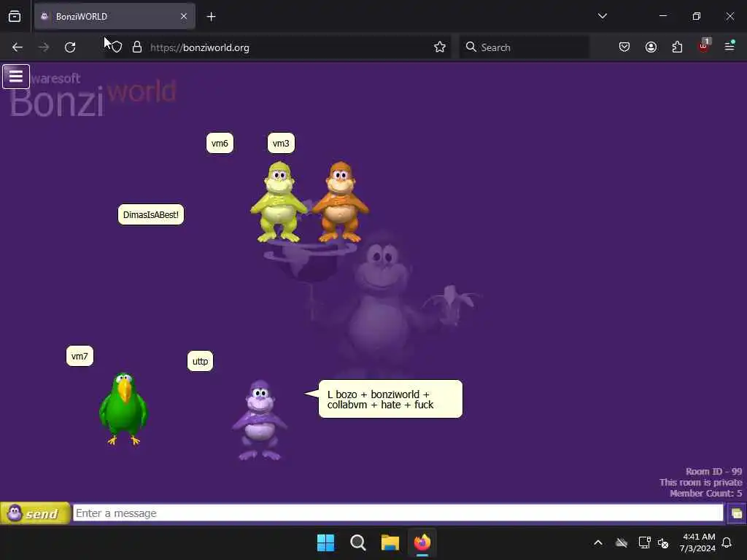Select the orange Bonzi character

tap(340, 202)
